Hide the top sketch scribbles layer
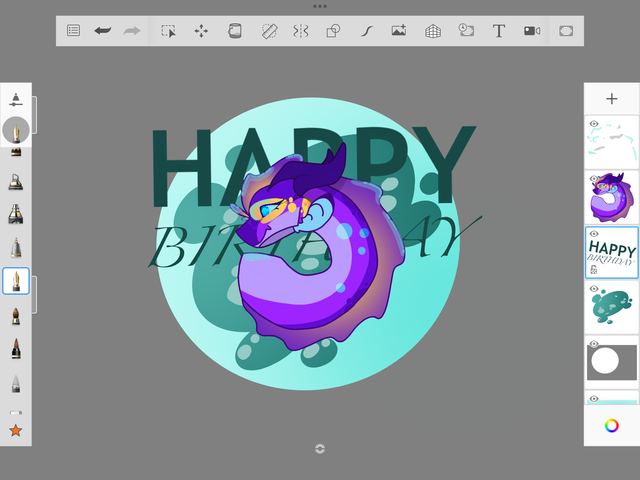 (x=594, y=124)
